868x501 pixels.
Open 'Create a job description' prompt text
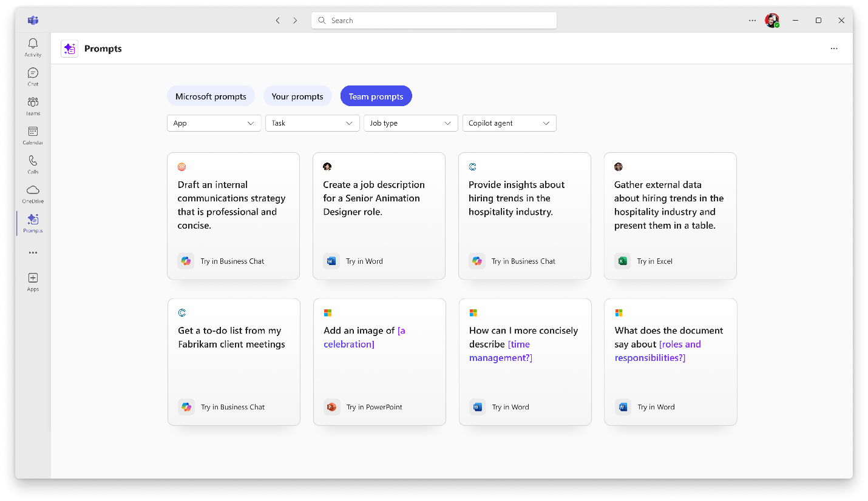(374, 198)
